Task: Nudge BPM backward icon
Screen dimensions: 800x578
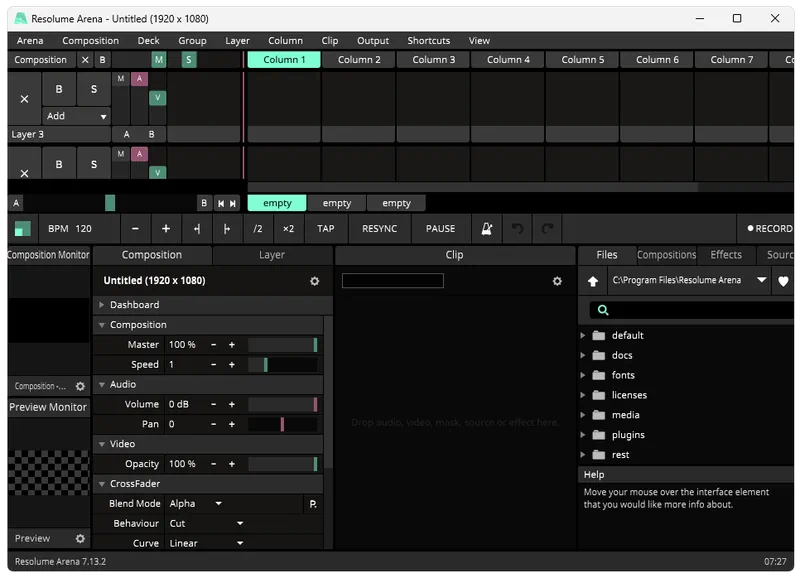Action: click(x=197, y=229)
